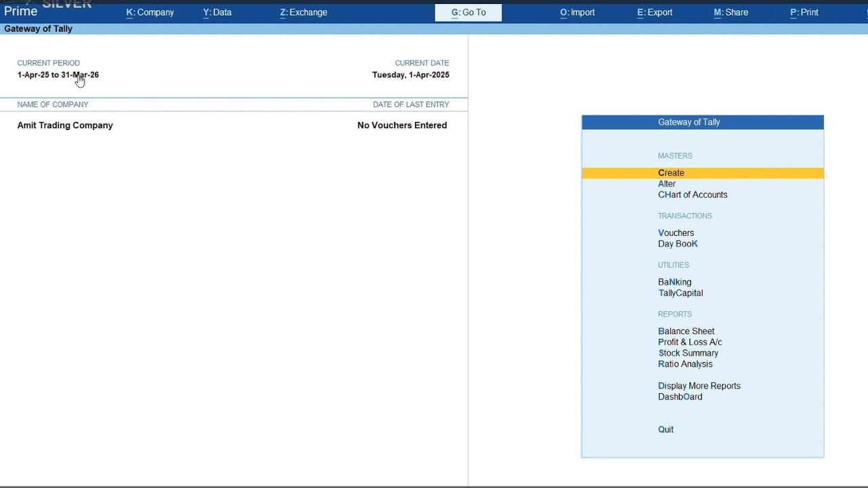Click the G: Go To button
The width and height of the screenshot is (868, 488).
(469, 12)
